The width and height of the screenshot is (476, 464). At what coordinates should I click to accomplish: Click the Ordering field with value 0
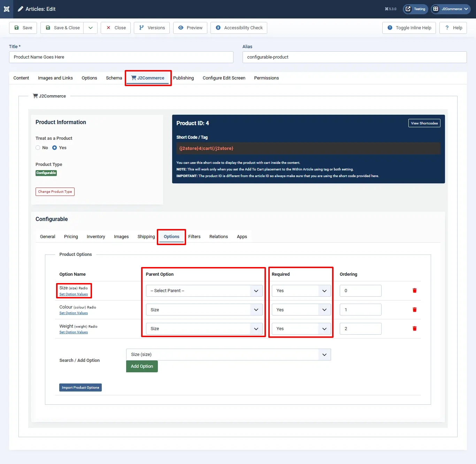361,291
